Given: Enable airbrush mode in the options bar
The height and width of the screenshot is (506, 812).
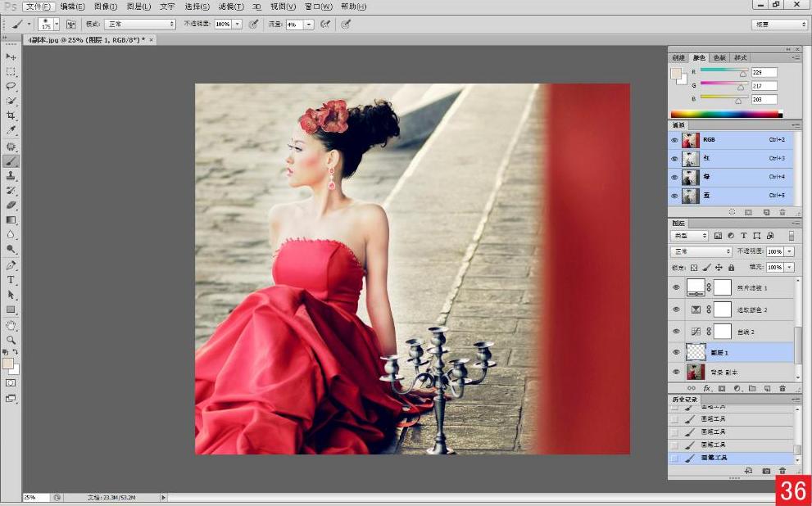Looking at the screenshot, I should (x=325, y=25).
